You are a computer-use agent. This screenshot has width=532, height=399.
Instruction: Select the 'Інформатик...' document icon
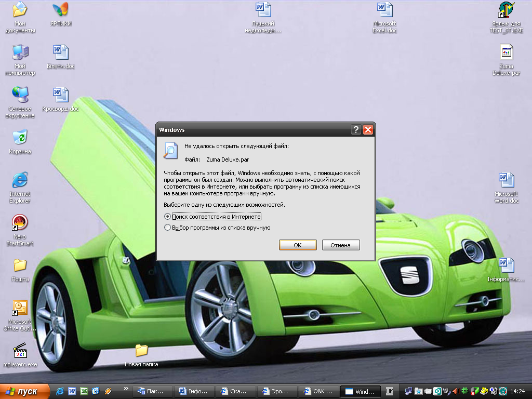click(x=506, y=270)
